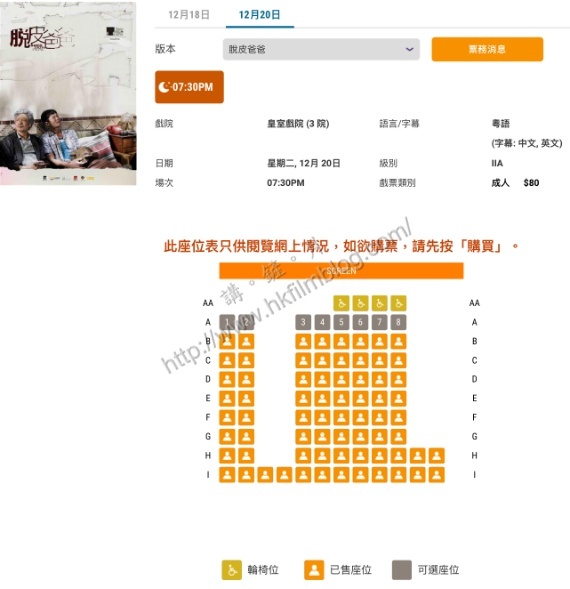Expand dropdown using the chevron arrow

[x=410, y=49]
